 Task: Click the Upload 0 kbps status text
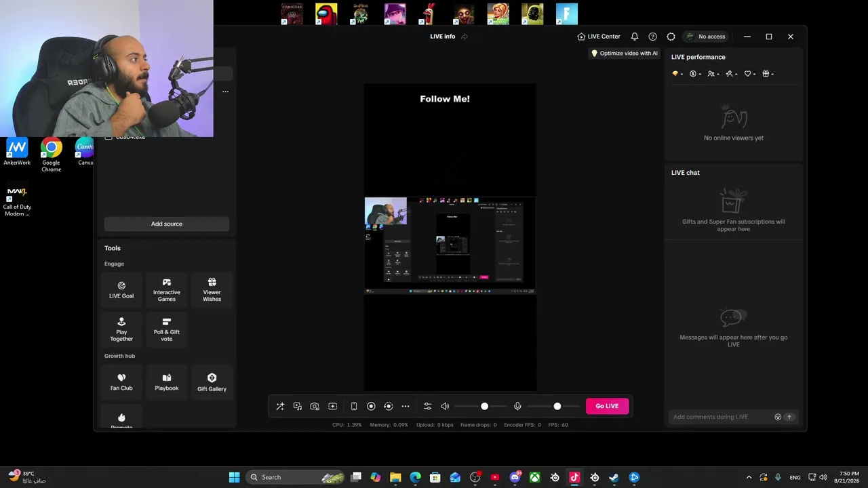435,425
